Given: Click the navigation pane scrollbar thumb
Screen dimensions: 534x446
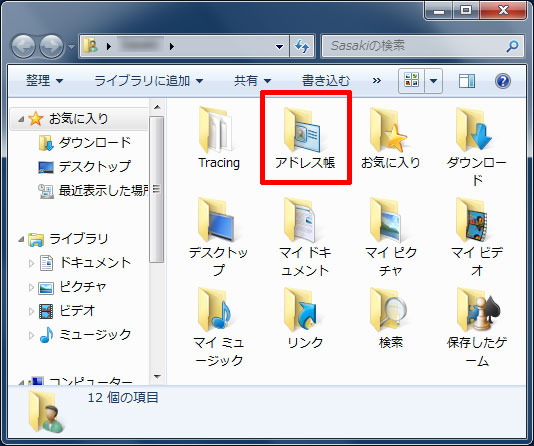Looking at the screenshot, I should tap(157, 189).
